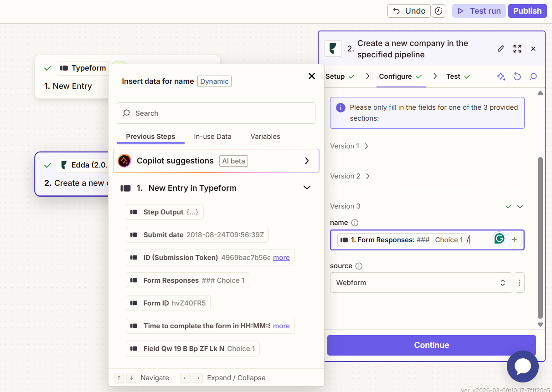This screenshot has width=552, height=392.
Task: Expand the Version 1 section
Action: pyautogui.click(x=349, y=146)
